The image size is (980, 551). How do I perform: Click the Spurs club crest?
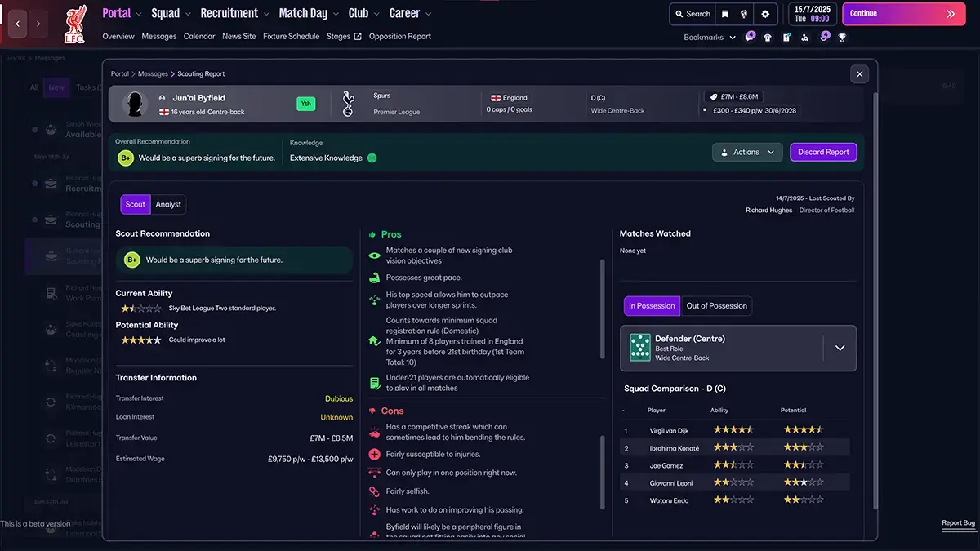click(348, 104)
